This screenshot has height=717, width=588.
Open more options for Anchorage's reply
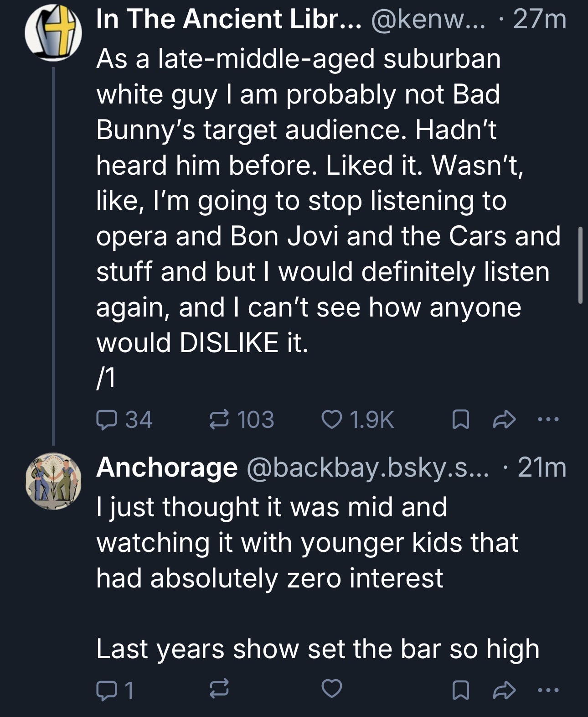click(x=547, y=690)
